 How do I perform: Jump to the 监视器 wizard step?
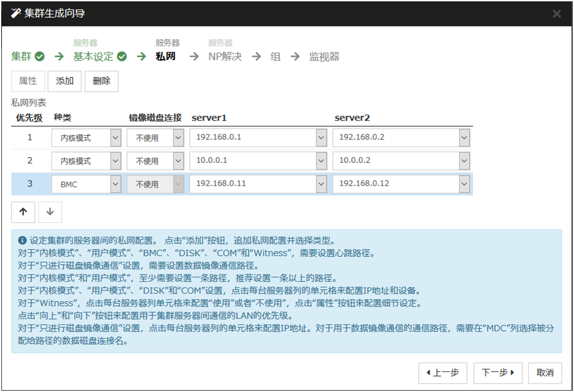pyautogui.click(x=324, y=57)
